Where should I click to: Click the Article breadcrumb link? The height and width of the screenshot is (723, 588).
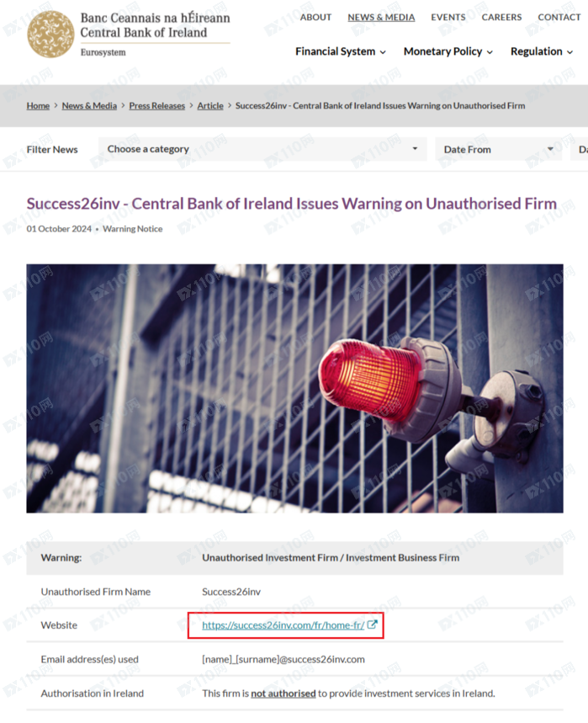(x=210, y=105)
